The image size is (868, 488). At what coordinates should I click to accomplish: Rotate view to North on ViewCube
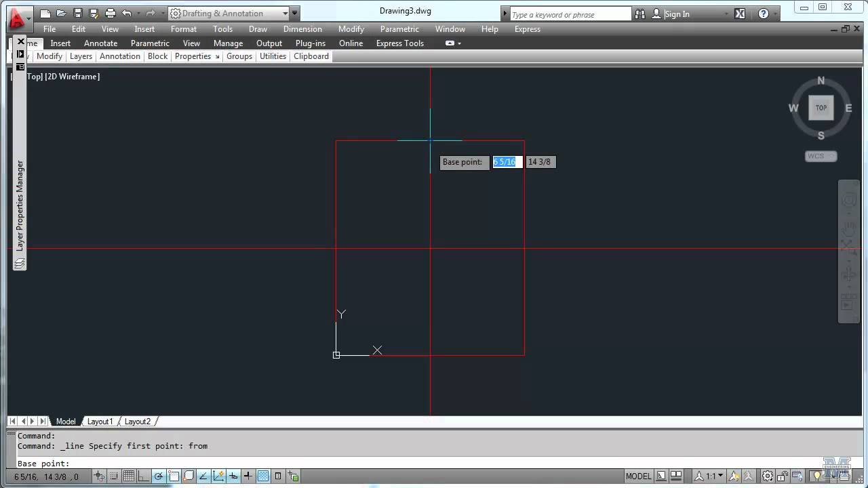coord(821,81)
